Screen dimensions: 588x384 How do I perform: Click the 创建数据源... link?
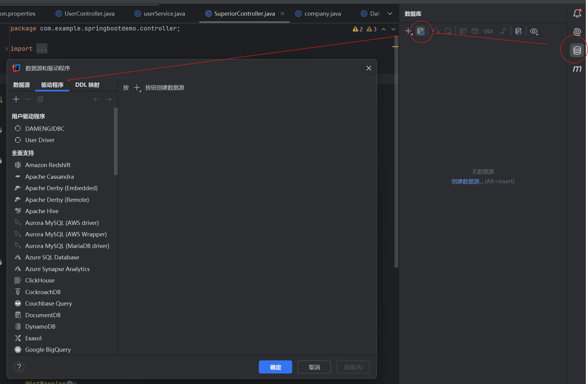pyautogui.click(x=467, y=182)
